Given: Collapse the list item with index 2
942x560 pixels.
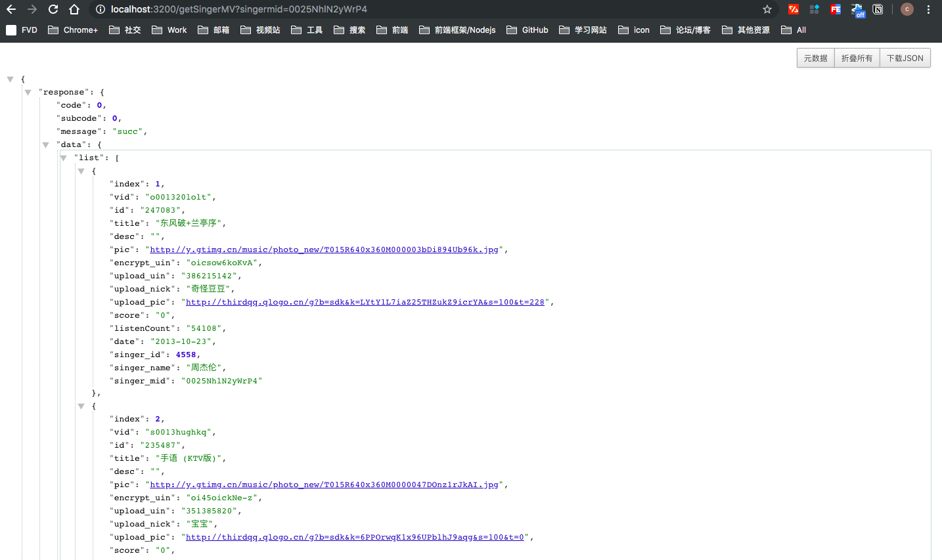Looking at the screenshot, I should point(81,406).
